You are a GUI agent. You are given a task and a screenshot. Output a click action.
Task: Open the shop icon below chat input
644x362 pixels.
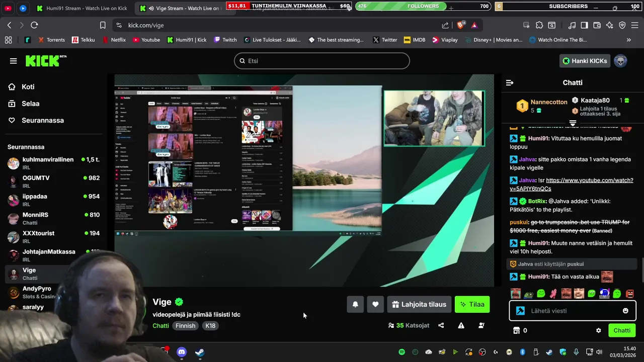516,330
